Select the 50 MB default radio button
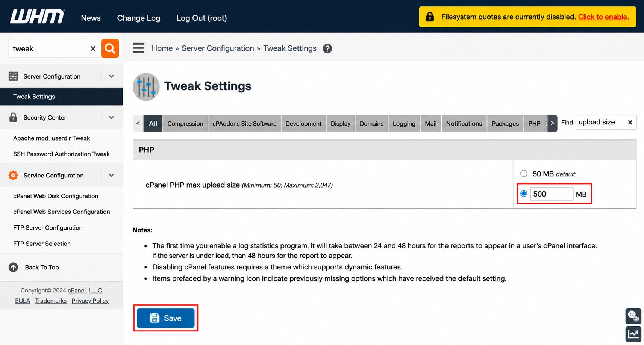644x345 pixels. coord(524,174)
